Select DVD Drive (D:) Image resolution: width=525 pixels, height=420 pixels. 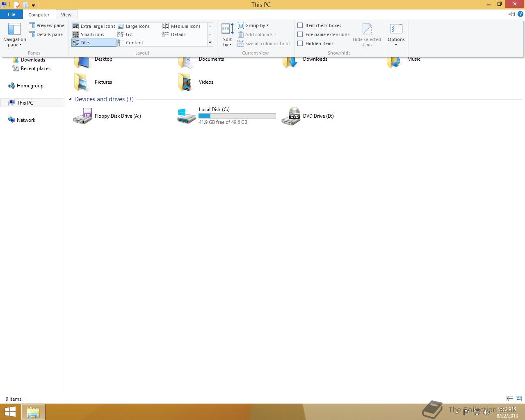(x=308, y=116)
